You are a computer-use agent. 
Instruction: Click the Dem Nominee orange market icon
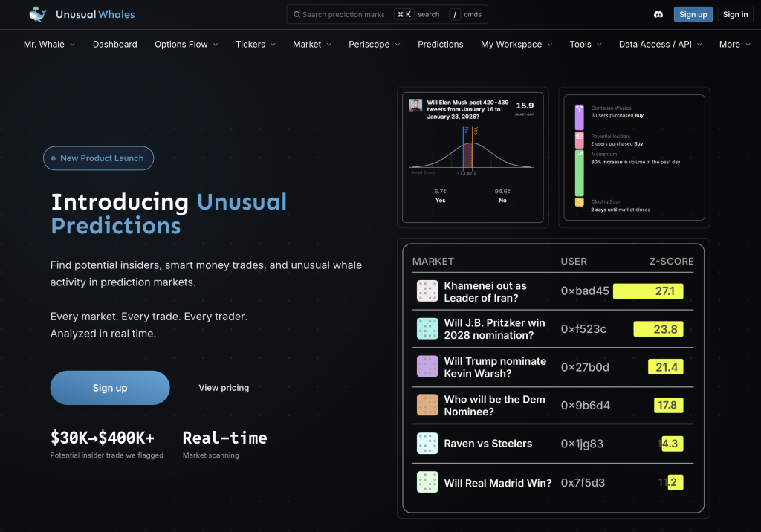427,405
